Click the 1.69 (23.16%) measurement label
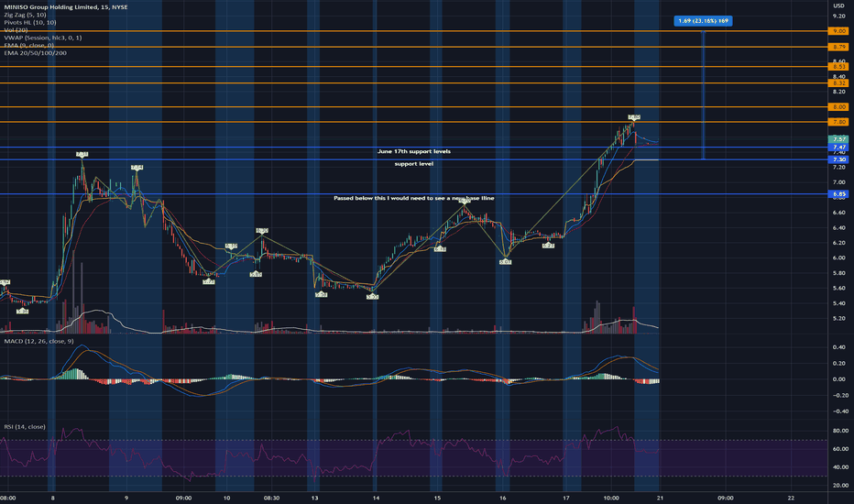 [x=703, y=21]
